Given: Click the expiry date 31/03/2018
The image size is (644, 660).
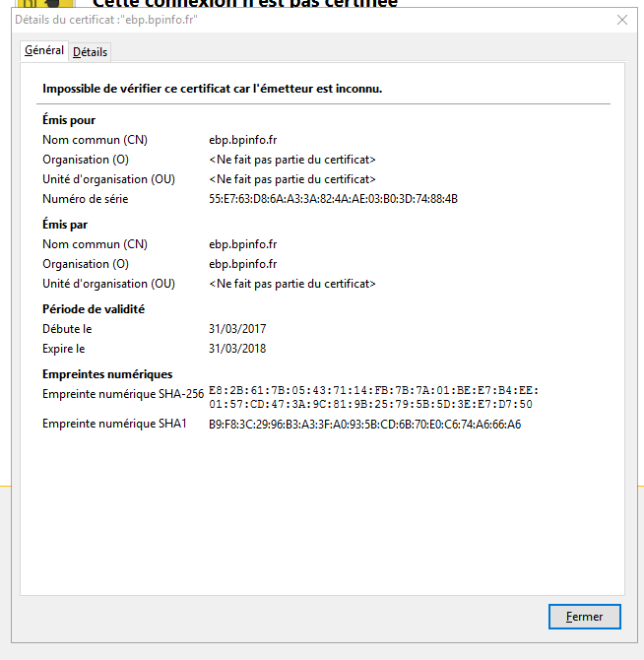Looking at the screenshot, I should [237, 349].
